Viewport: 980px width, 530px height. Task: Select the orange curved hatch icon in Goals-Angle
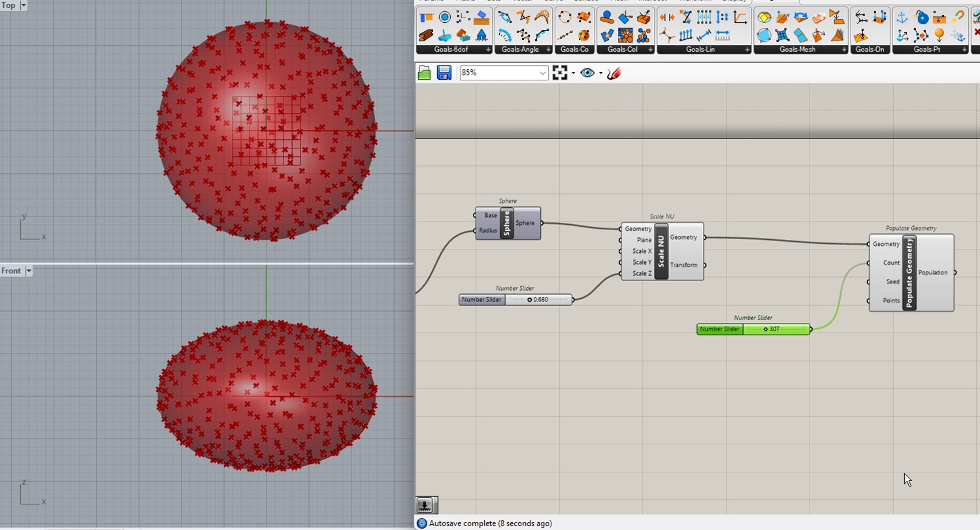542,17
